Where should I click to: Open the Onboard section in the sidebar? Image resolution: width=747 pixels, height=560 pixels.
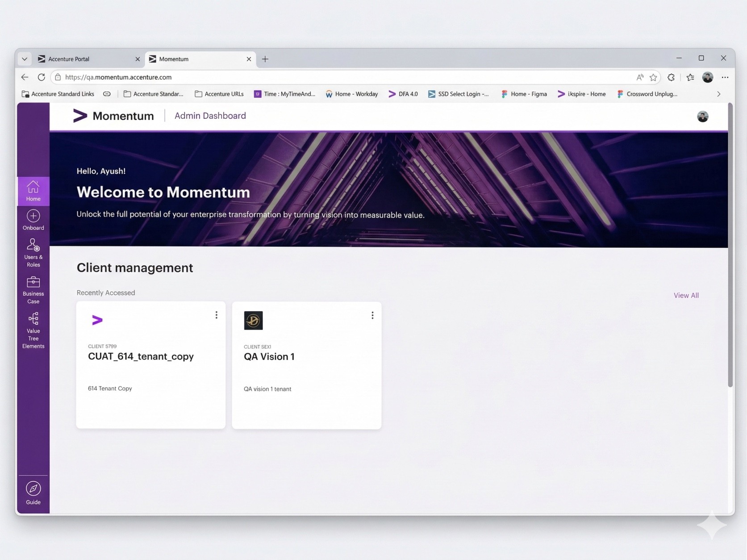pyautogui.click(x=33, y=220)
